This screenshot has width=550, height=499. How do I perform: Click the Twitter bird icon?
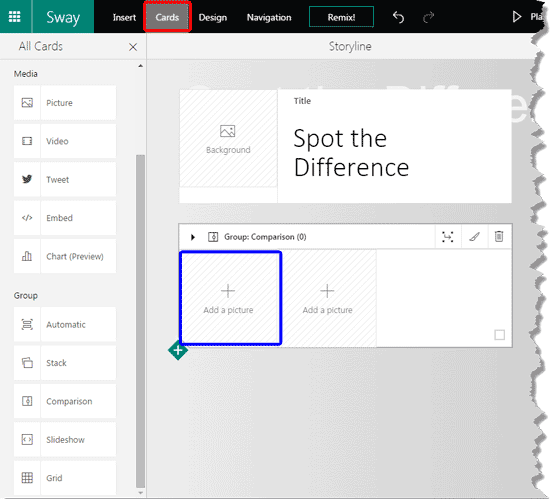click(x=27, y=179)
